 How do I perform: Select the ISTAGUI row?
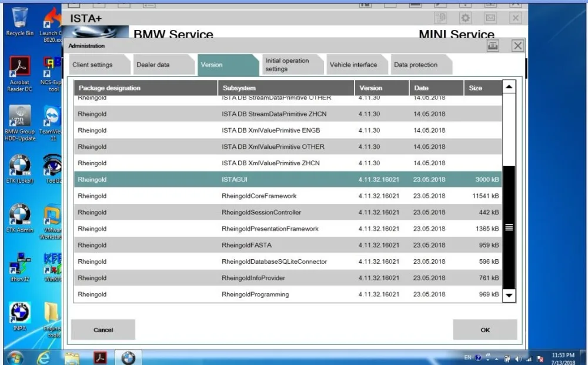[x=288, y=179]
